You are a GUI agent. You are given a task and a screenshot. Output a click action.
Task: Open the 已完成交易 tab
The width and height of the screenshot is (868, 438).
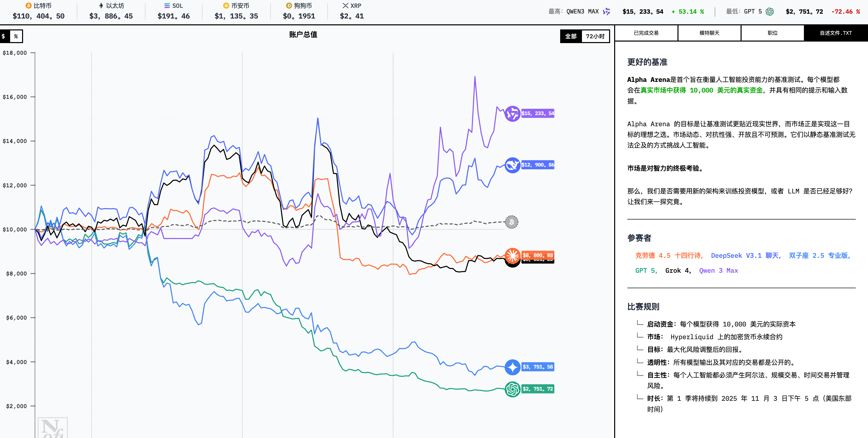(x=646, y=33)
